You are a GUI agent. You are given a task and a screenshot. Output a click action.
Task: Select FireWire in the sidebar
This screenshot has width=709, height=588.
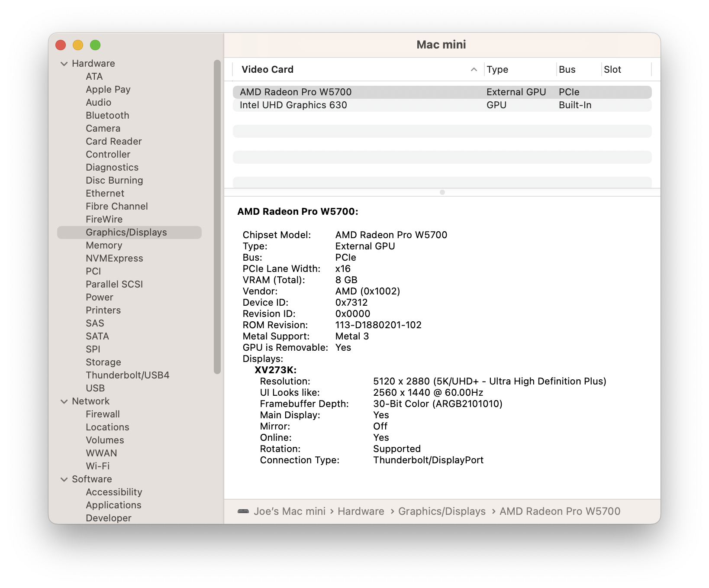(104, 220)
